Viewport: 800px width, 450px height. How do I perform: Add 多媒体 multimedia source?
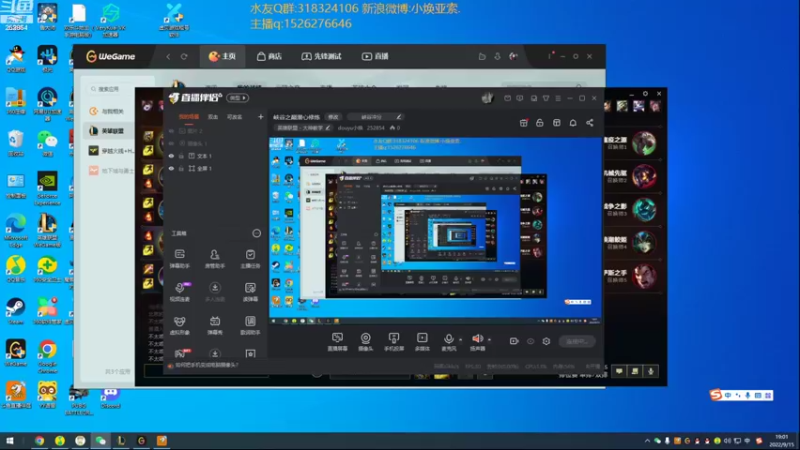[x=422, y=342]
